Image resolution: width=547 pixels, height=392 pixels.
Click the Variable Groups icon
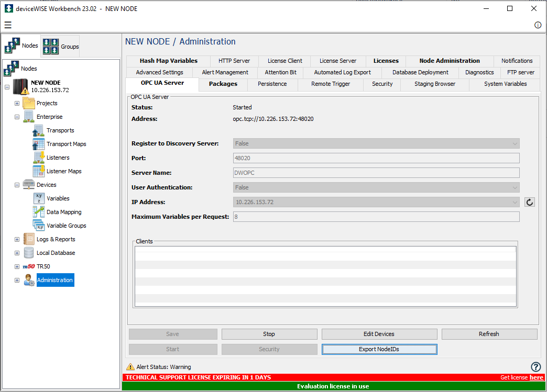pos(38,225)
